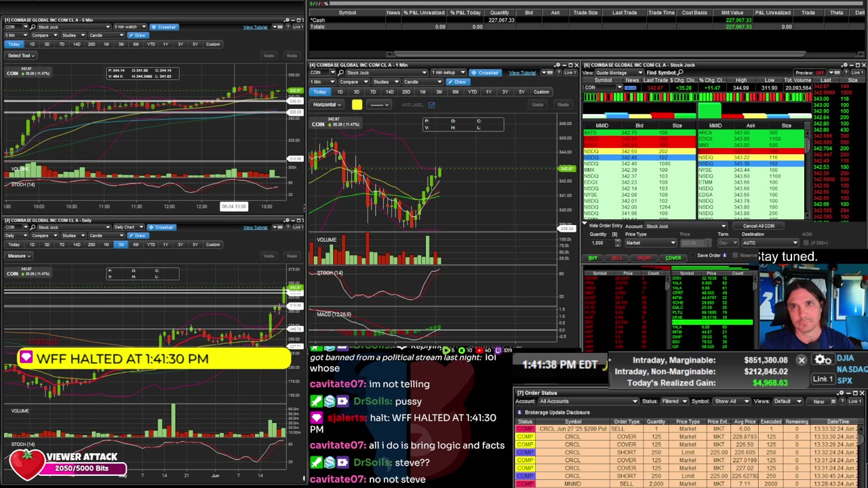
Task: Select the Today range tab in the 5 Min chart
Action: 14,44
